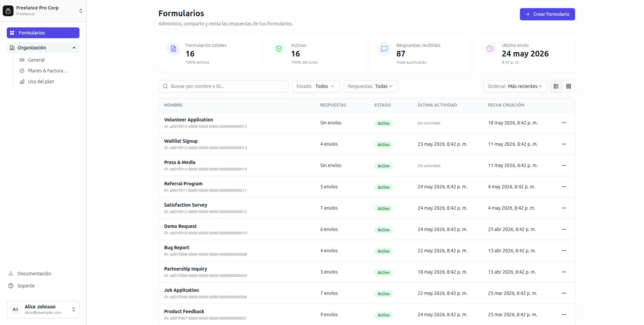Click the 87 responses received value
Image resolution: width=644 pixels, height=325 pixels.
tap(401, 54)
